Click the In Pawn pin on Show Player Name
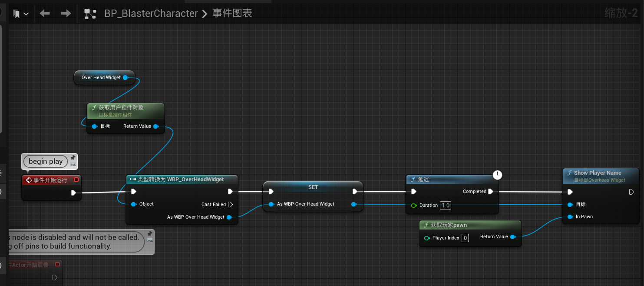 (x=570, y=216)
